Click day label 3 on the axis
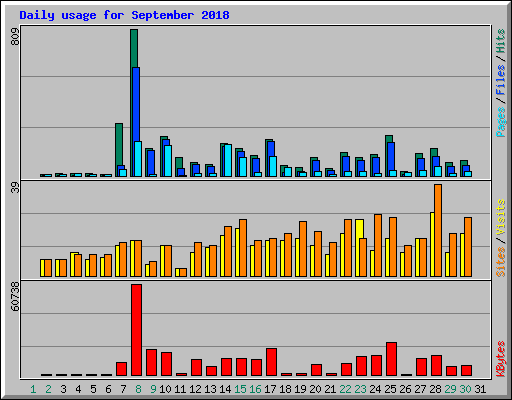The width and height of the screenshot is (512, 400). [x=63, y=389]
